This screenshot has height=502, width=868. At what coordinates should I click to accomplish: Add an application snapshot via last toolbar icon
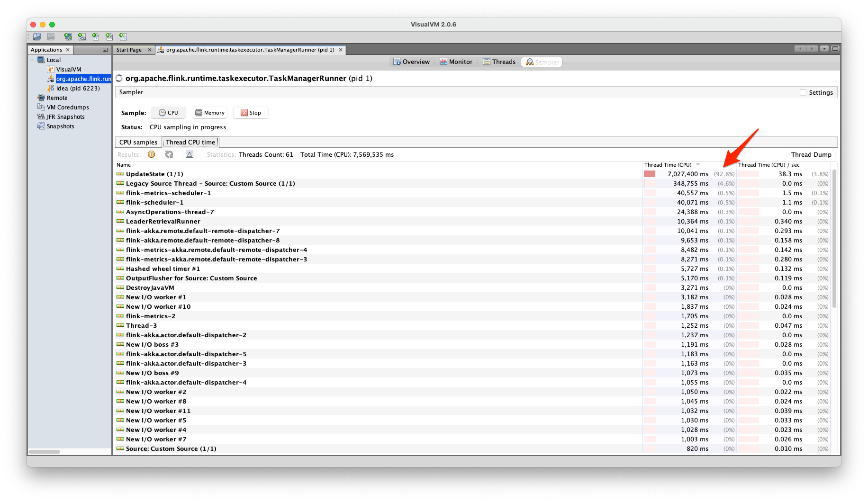(123, 36)
